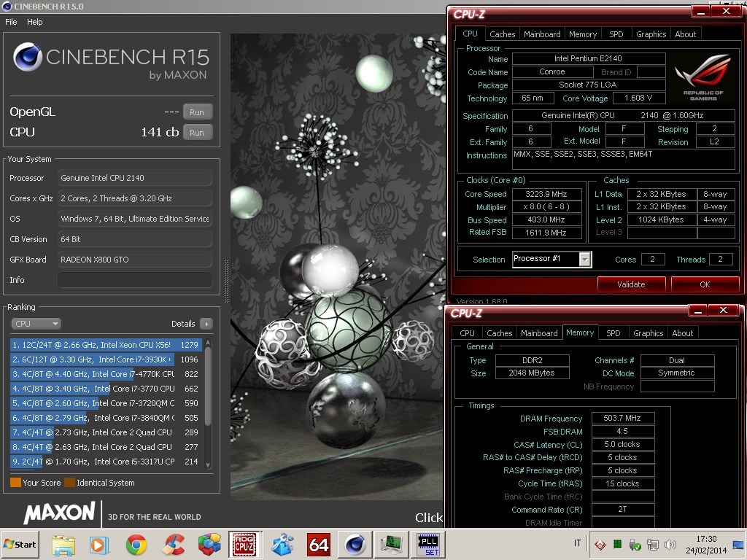The width and height of the screenshot is (747, 560).
Task: Switch to CPU tab in lower CPU-Z window
Action: [x=467, y=333]
